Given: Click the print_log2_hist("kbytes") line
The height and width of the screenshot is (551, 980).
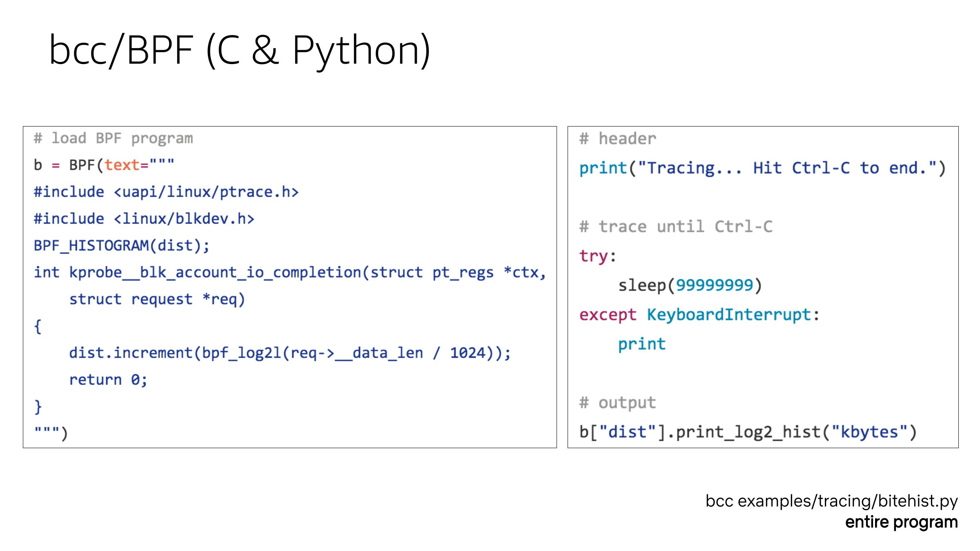Looking at the screenshot, I should pyautogui.click(x=748, y=432).
